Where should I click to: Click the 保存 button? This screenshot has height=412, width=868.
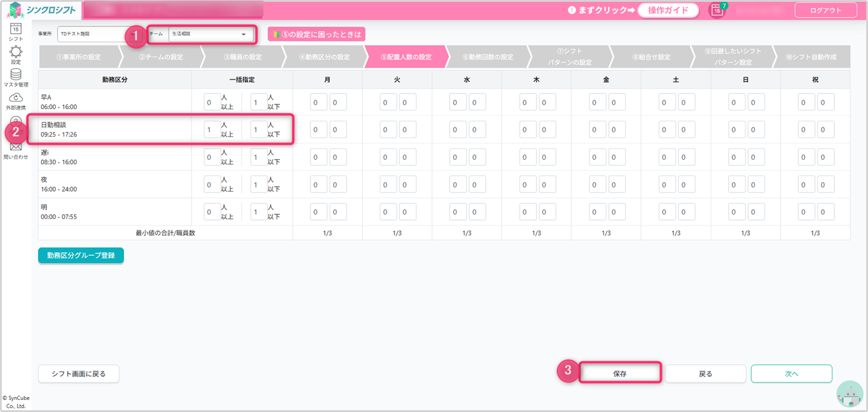pyautogui.click(x=620, y=374)
